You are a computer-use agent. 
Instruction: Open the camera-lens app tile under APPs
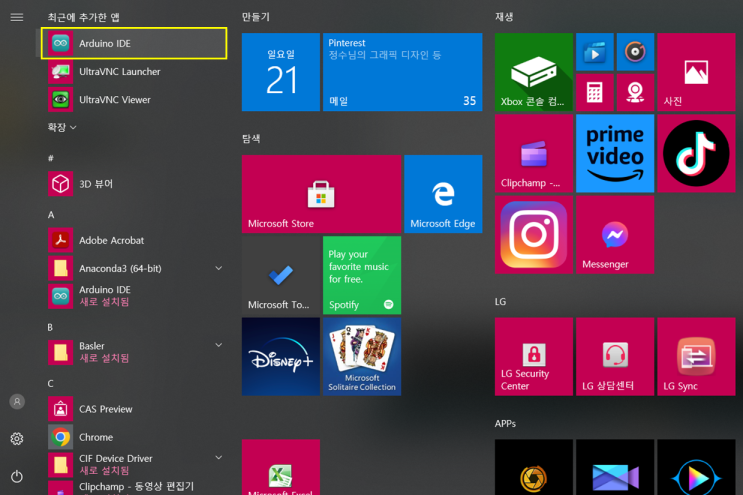(x=534, y=468)
